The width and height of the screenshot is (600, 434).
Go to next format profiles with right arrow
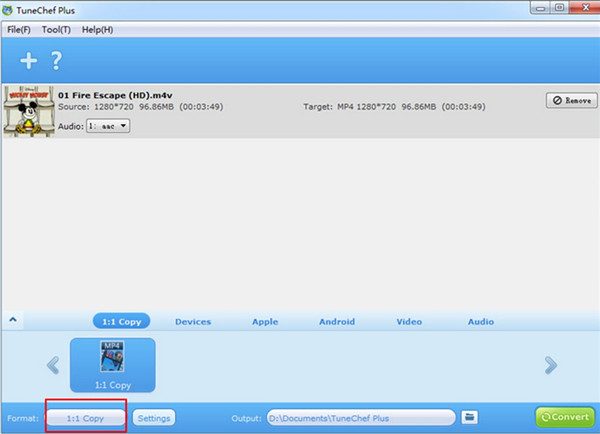click(551, 365)
